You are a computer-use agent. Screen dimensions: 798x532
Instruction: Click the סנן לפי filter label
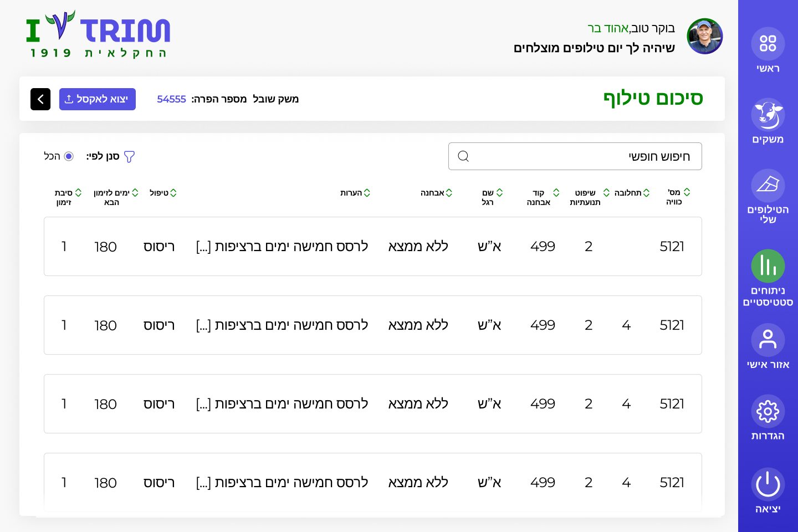(103, 156)
